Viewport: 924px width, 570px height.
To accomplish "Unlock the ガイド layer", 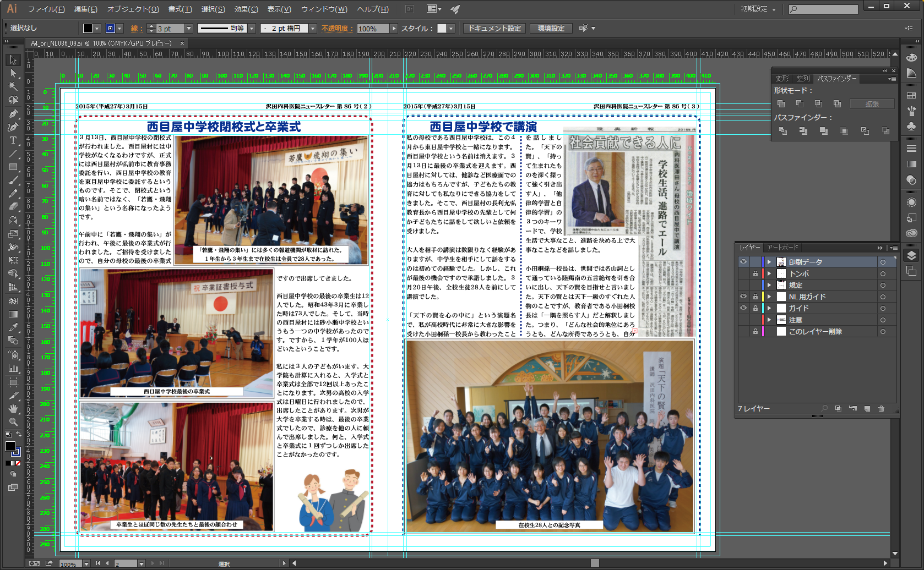I will (755, 308).
